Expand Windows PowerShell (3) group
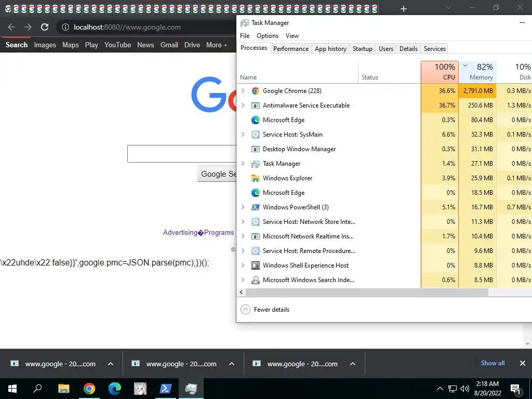Image resolution: width=532 pixels, height=399 pixels. 243,207
